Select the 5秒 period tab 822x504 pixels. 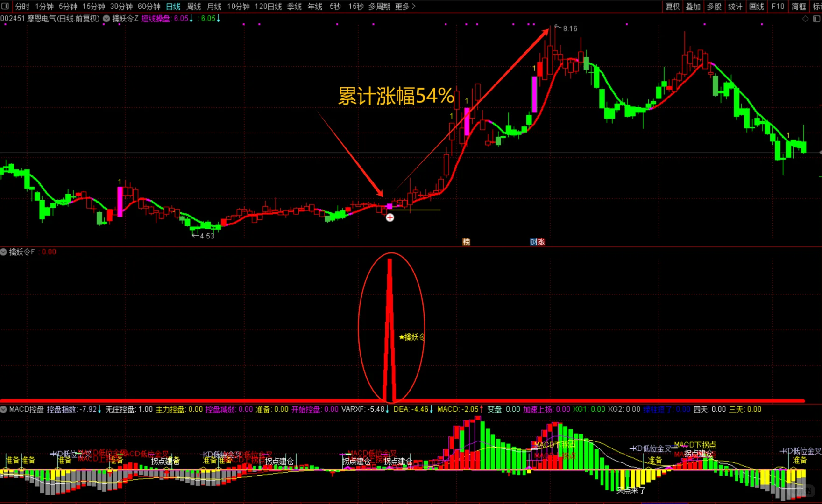click(x=335, y=7)
